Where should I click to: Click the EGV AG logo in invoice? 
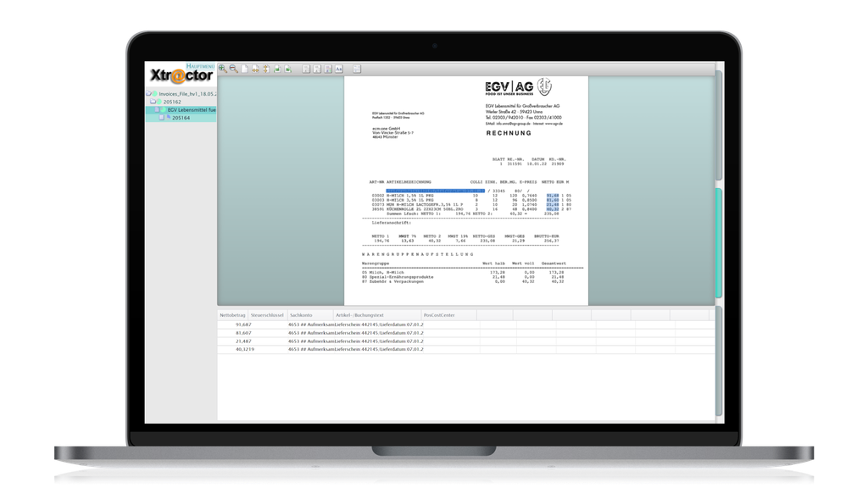coord(518,87)
